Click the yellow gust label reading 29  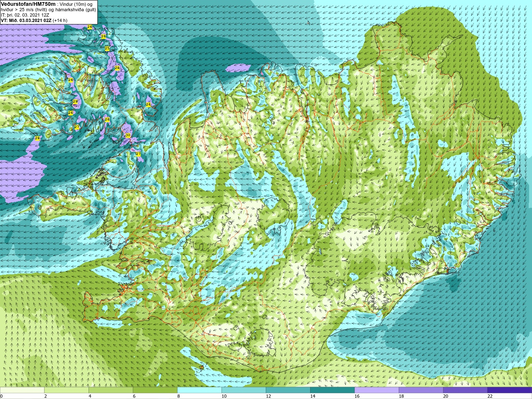point(75,101)
